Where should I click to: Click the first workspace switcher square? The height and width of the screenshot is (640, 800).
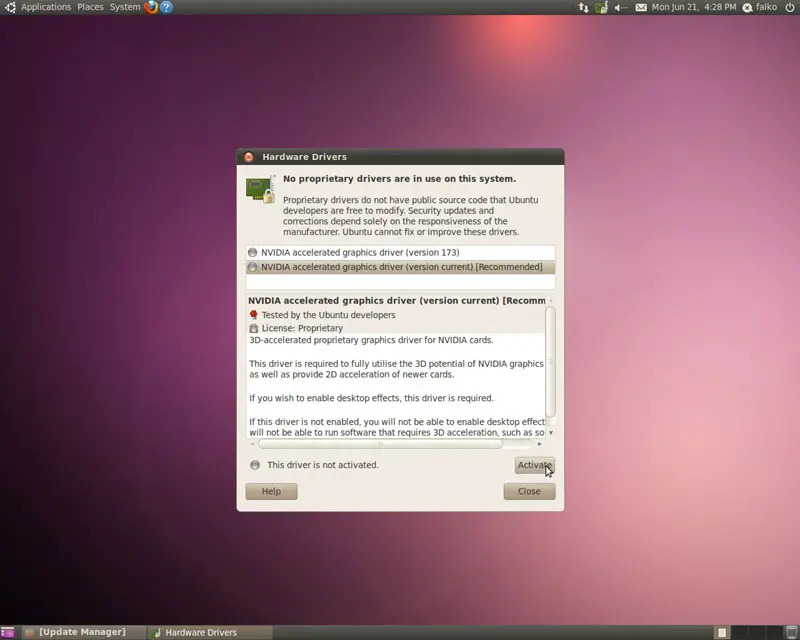722,632
